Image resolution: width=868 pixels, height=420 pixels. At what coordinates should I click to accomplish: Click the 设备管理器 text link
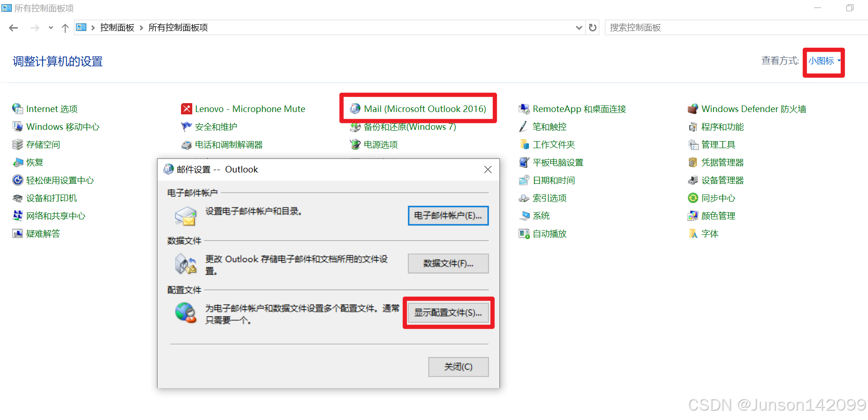pyautogui.click(x=723, y=180)
